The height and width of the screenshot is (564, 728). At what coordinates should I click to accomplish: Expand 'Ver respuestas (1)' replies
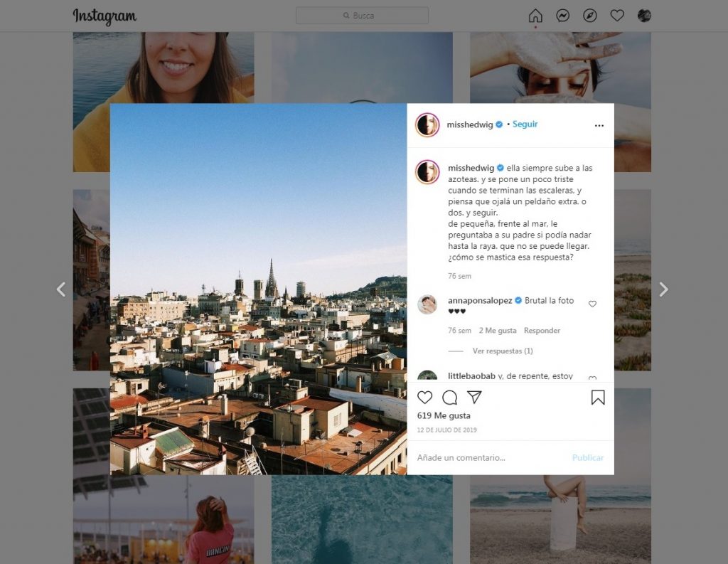point(502,351)
